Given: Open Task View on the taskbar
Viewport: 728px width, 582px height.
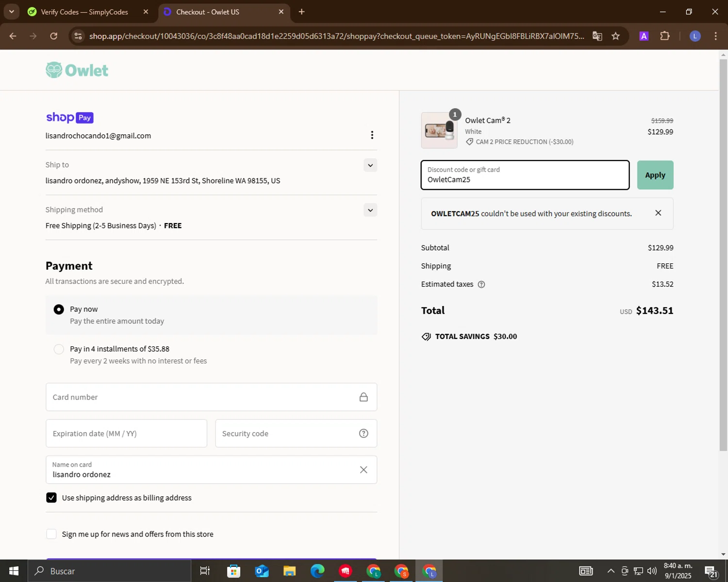Looking at the screenshot, I should [205, 571].
